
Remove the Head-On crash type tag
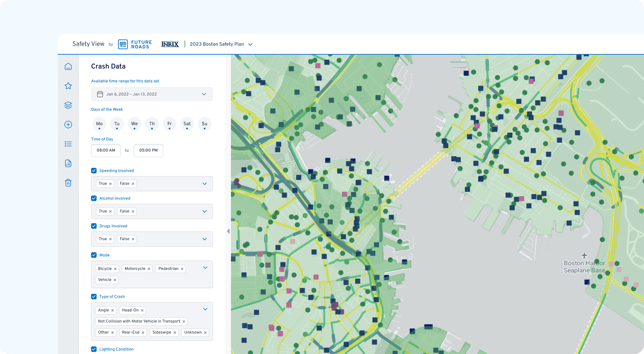point(142,311)
